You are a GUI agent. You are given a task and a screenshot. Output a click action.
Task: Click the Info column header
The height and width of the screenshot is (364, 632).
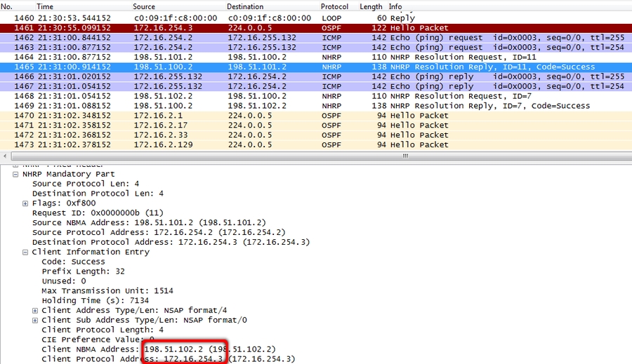pos(395,6)
